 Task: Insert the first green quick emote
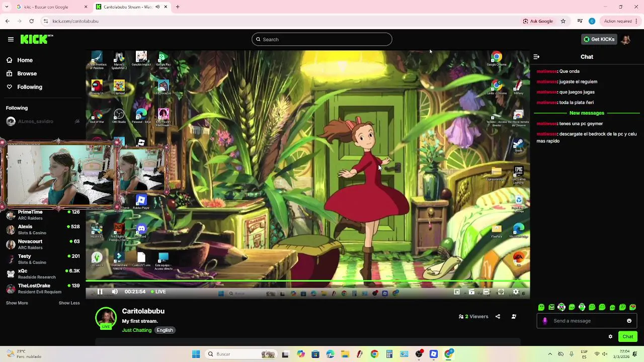541,307
